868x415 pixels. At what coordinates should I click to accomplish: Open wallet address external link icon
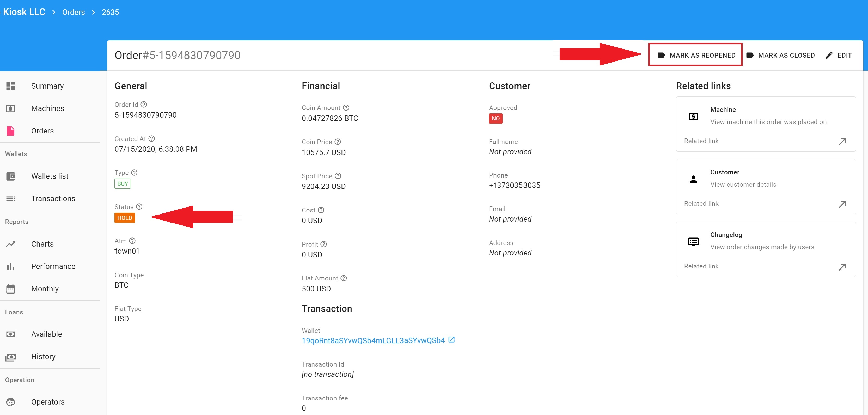[452, 340]
